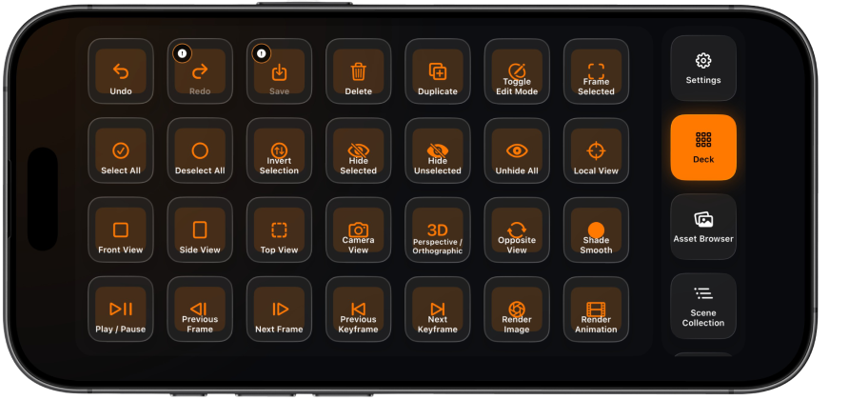Open the Scene Collection tab

point(703,306)
